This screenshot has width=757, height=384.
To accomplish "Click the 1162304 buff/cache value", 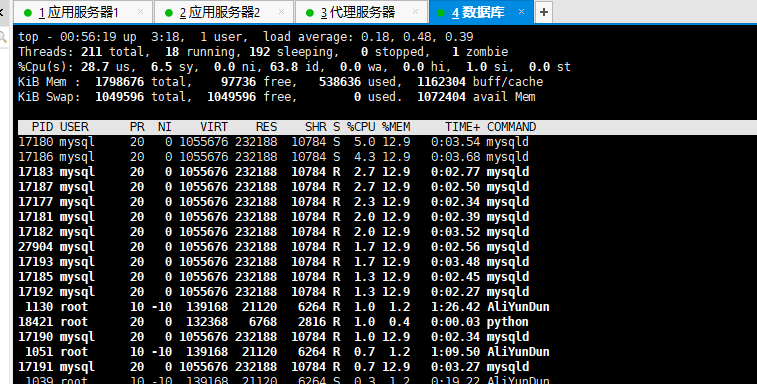I will tap(441, 82).
